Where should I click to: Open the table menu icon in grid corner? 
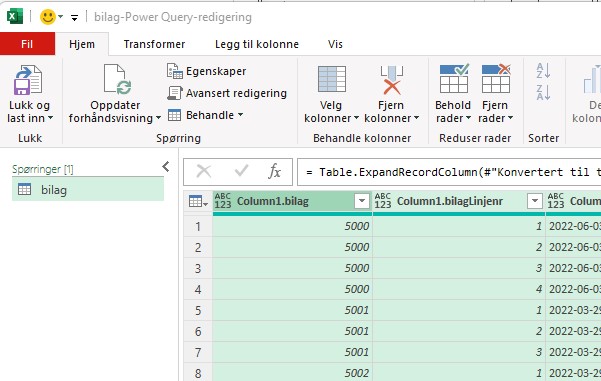coord(198,201)
